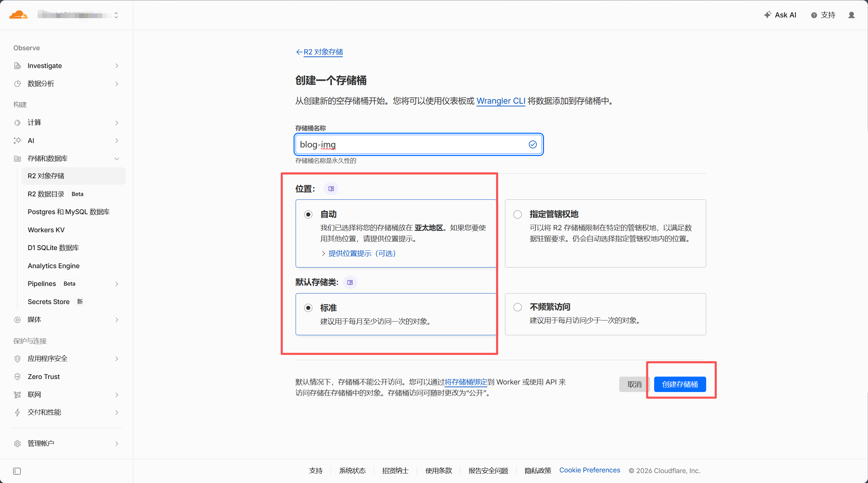Expand the AI menu chevron
The height and width of the screenshot is (483, 868).
pyautogui.click(x=117, y=141)
